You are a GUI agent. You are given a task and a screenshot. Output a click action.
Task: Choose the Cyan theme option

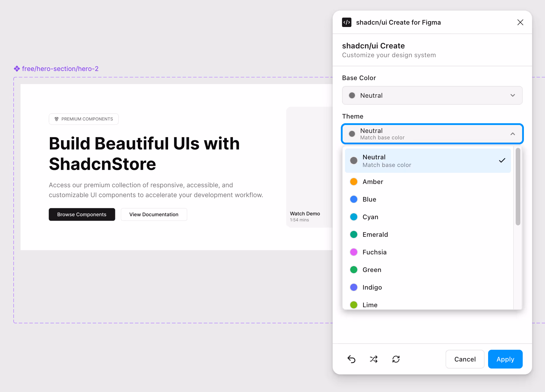click(428, 217)
